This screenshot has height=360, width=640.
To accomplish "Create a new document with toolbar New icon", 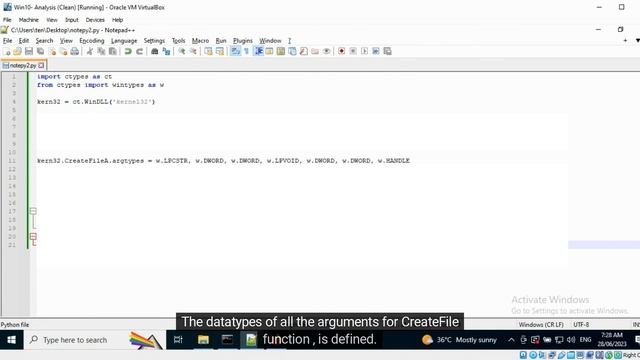I will point(7,51).
